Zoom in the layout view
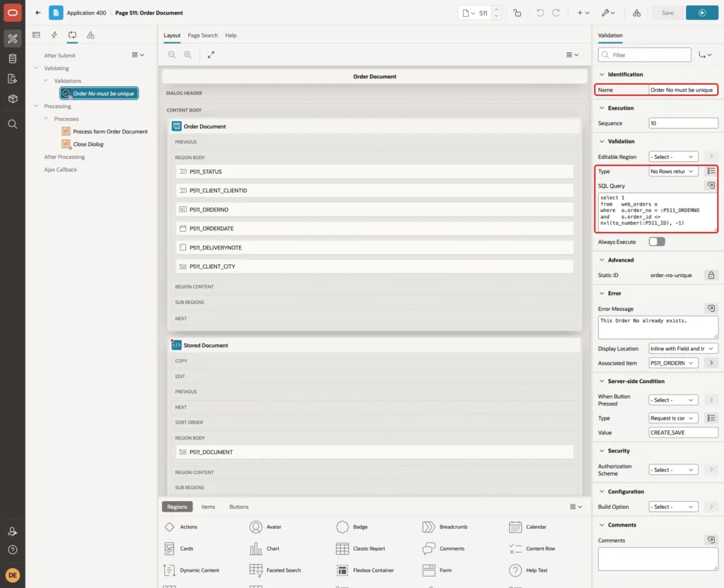Screen dimensions: 724x588 click(x=188, y=55)
